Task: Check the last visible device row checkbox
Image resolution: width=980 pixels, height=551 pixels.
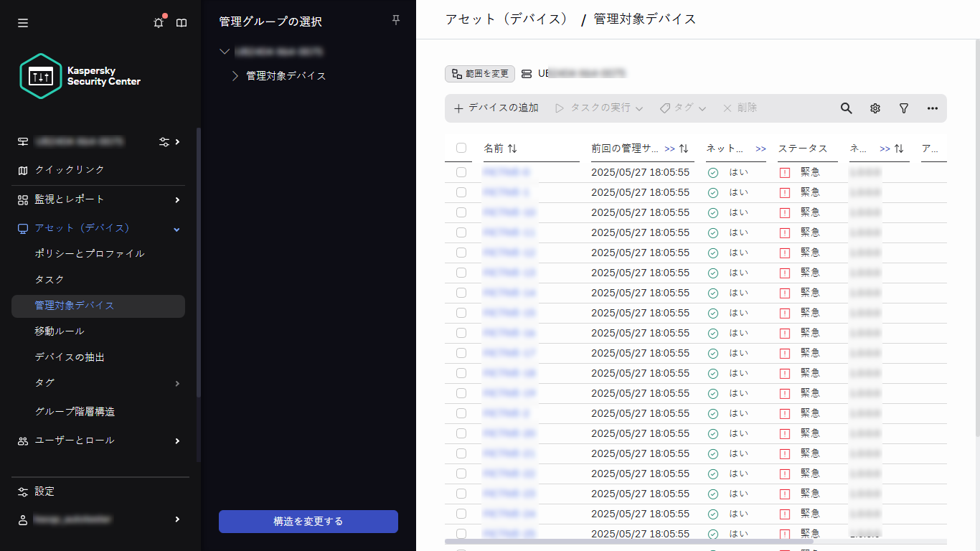Action: coord(462,533)
